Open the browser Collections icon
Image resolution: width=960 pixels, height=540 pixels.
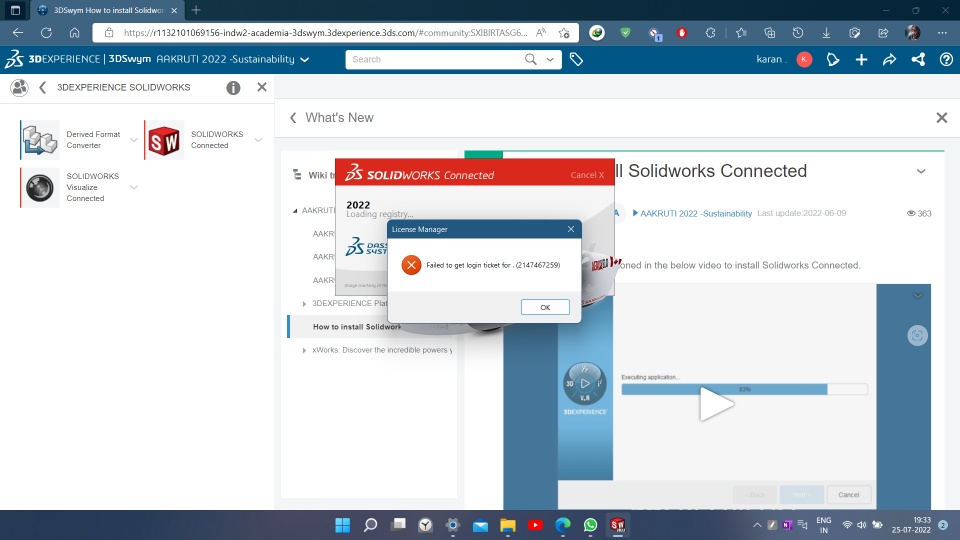pyautogui.click(x=770, y=33)
